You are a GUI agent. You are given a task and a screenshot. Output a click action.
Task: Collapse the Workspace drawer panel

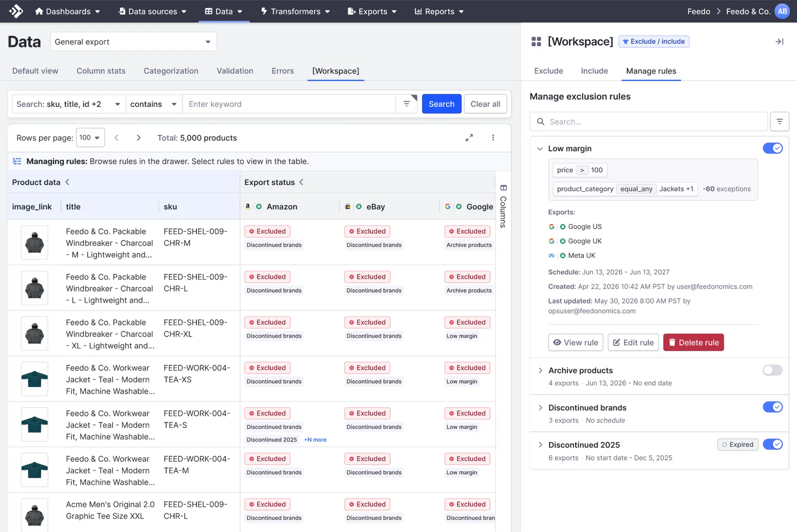pyautogui.click(x=780, y=41)
